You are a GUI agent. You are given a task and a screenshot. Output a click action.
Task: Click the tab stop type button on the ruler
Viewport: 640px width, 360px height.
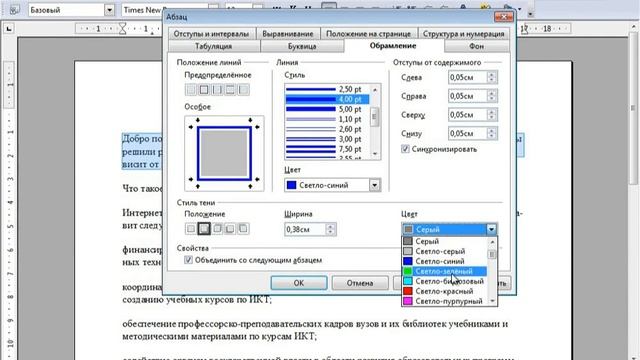coord(9,29)
